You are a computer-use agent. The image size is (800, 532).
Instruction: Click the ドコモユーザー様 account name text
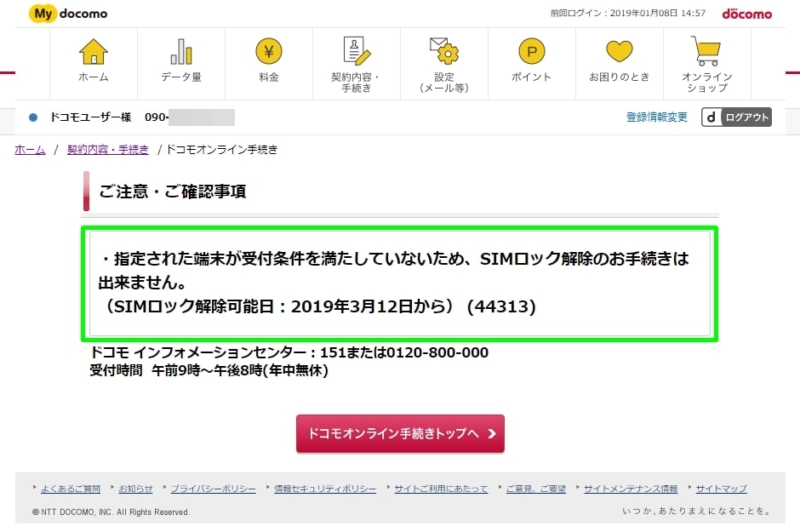click(90, 117)
